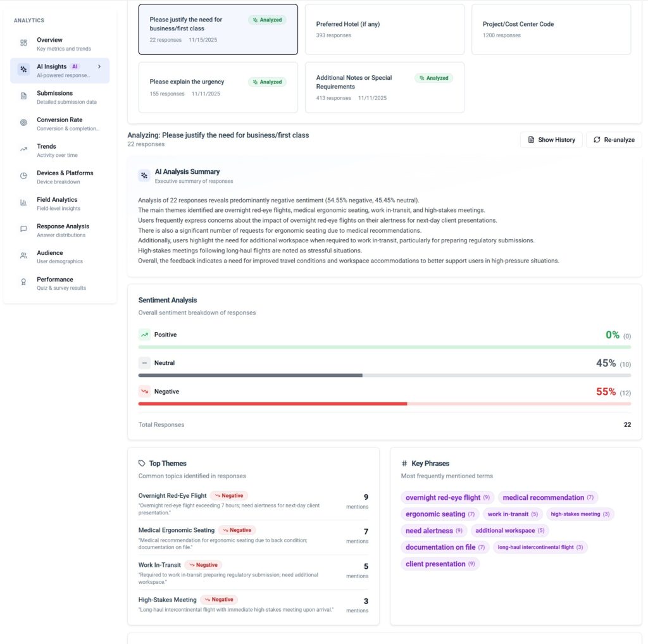Click the AI Insights sparkle icon
This screenshot has height=644, width=648.
pos(23,70)
